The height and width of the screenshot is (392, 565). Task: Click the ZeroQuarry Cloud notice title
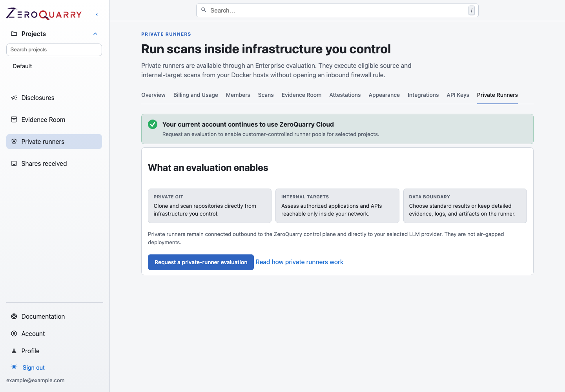(248, 124)
